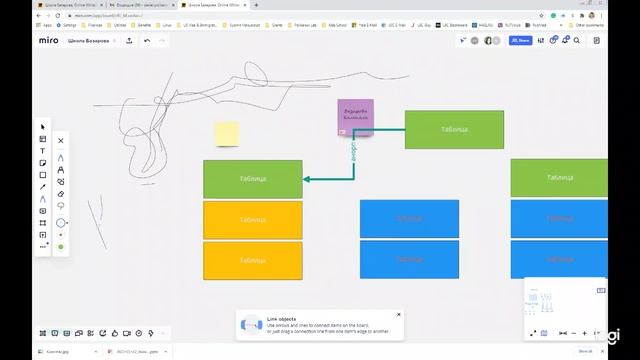The image size is (640, 360).
Task: Select the cursor arrow tool
Action: (x=43, y=127)
